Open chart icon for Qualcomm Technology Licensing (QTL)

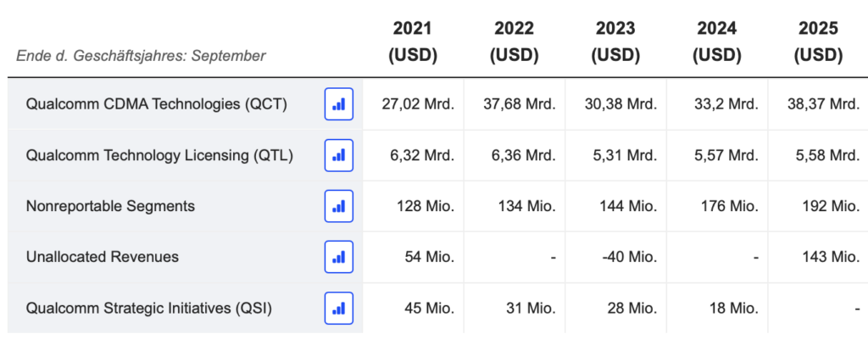point(339,155)
